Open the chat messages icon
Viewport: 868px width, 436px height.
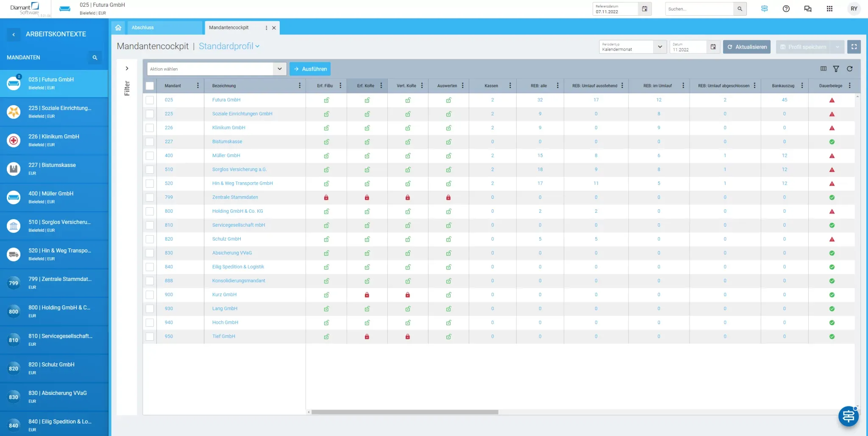click(808, 9)
